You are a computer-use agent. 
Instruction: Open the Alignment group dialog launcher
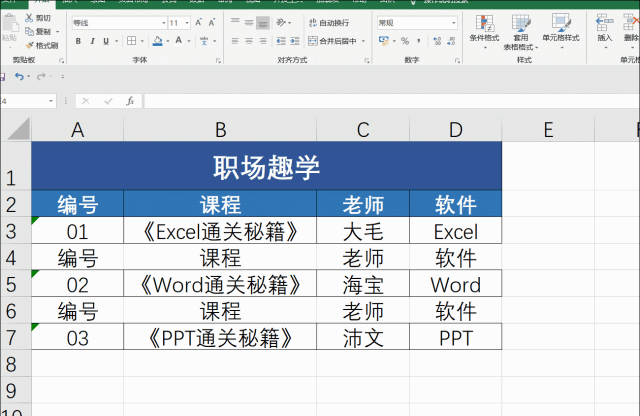coord(367,60)
